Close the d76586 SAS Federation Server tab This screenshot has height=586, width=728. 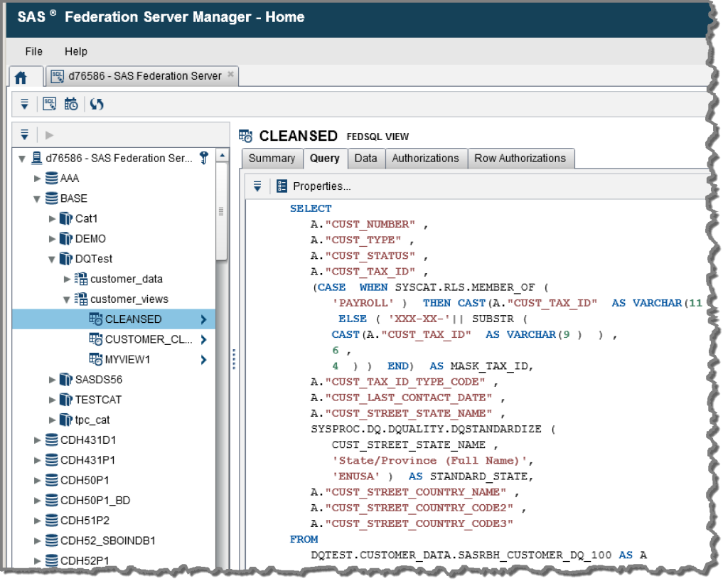[230, 75]
